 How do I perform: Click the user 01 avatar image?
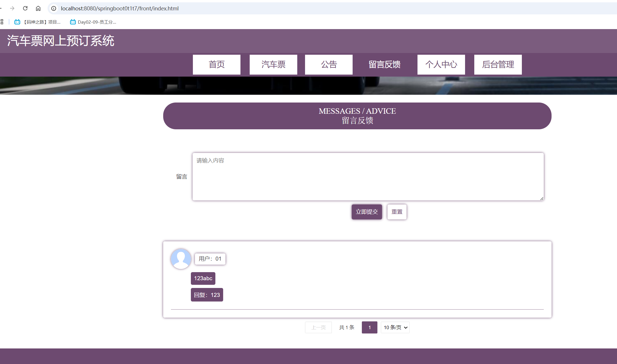[181, 259]
